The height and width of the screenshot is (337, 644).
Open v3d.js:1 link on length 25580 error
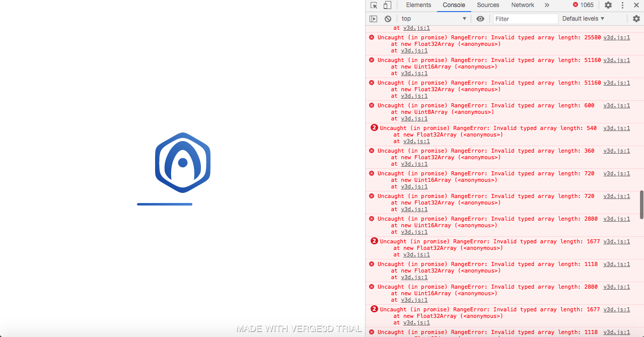point(616,37)
